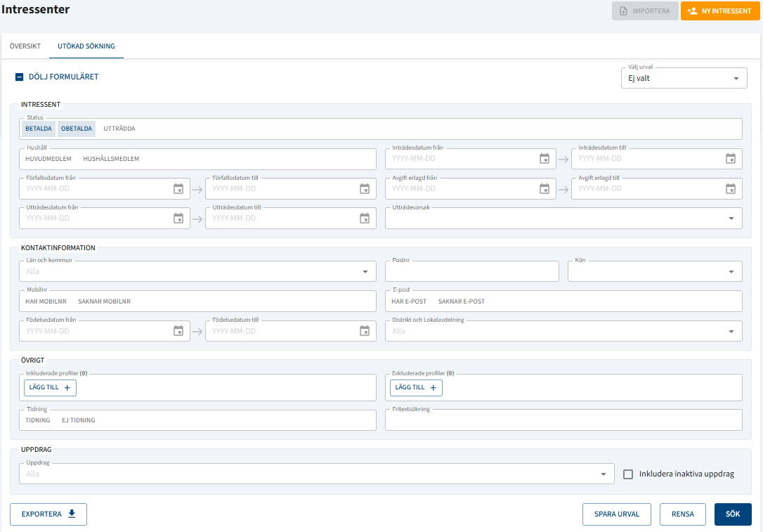Click the minus icon beside Dölj formuläret
Viewport: 763px width, 532px height.
(20, 77)
